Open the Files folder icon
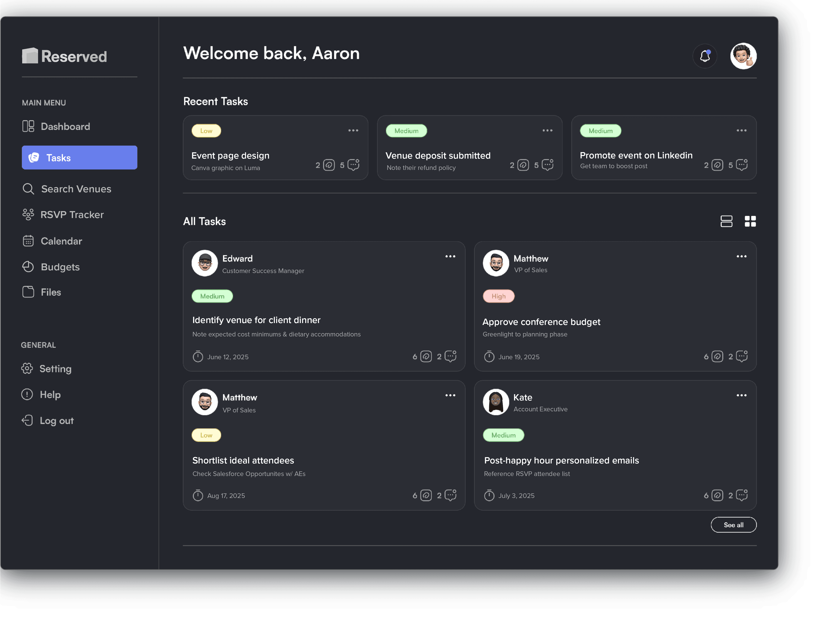 (28, 292)
